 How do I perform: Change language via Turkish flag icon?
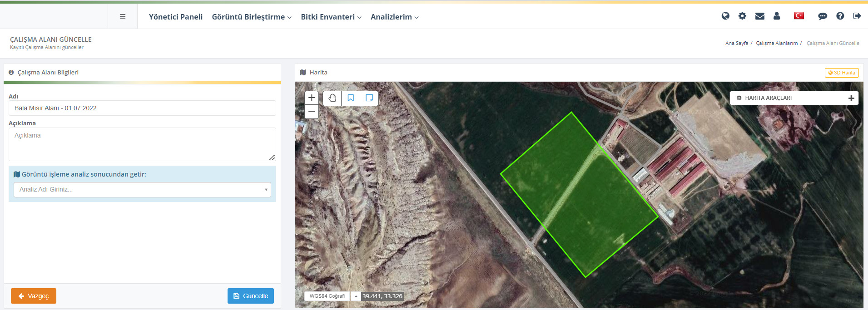coord(799,16)
